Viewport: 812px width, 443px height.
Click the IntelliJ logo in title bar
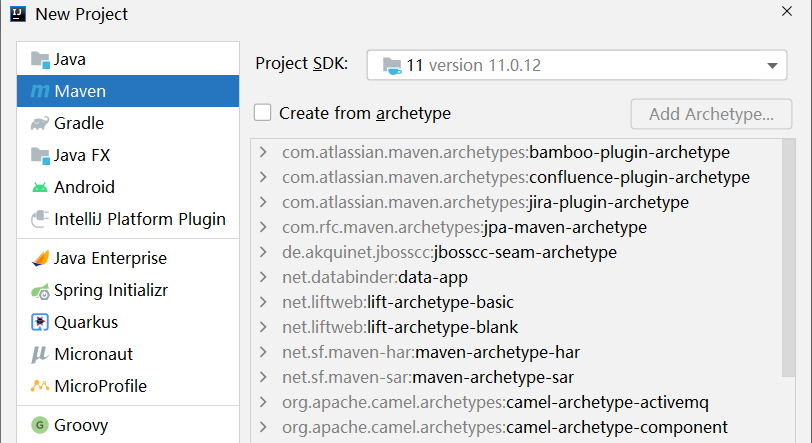point(18,14)
